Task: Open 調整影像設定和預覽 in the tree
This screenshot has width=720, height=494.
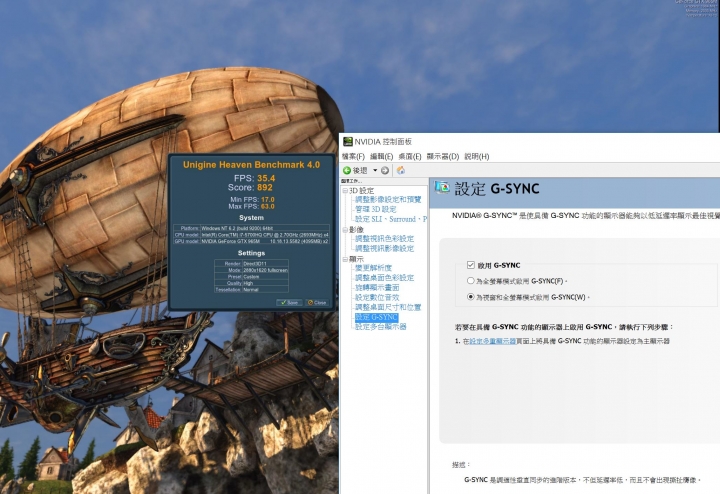Action: (x=388, y=200)
